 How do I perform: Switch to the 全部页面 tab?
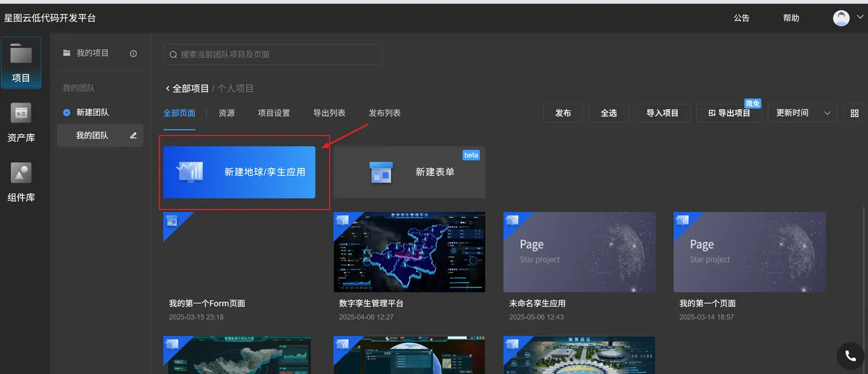click(179, 113)
